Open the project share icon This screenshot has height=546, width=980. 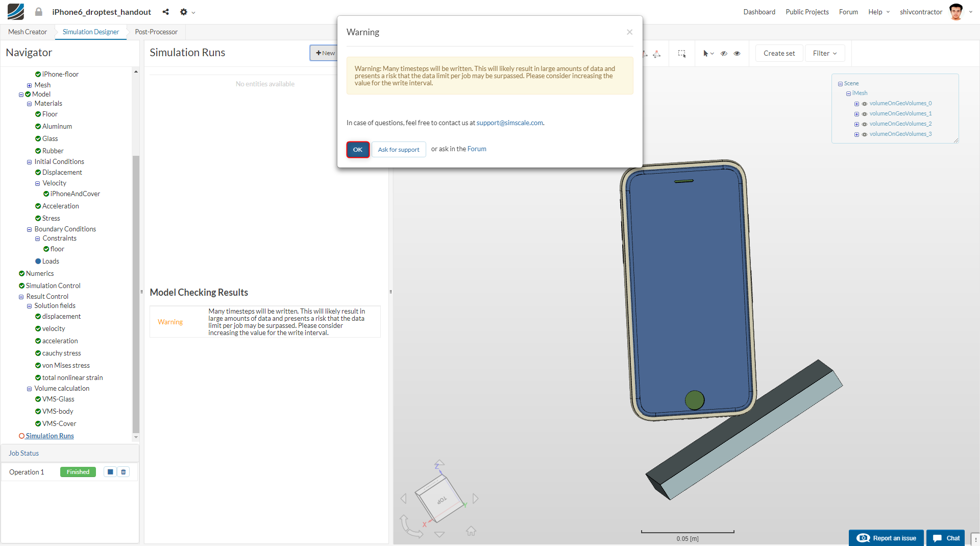pyautogui.click(x=166, y=12)
